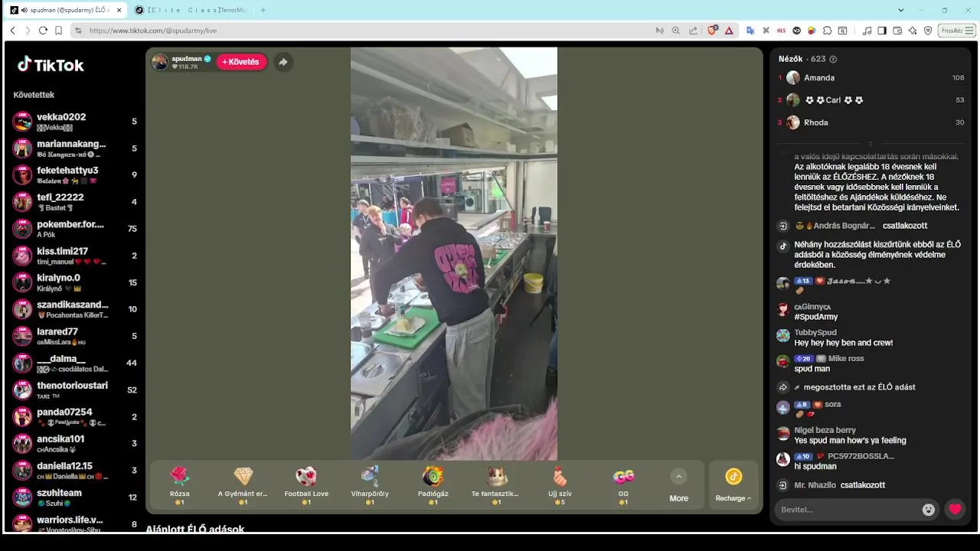Open a new browser tab
980x551 pixels.
[263, 10]
